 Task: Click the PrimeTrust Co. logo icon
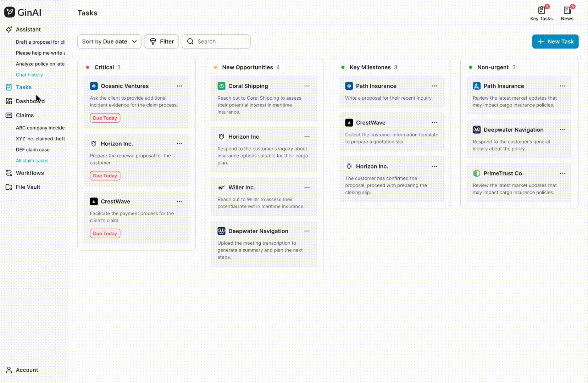coord(477,173)
